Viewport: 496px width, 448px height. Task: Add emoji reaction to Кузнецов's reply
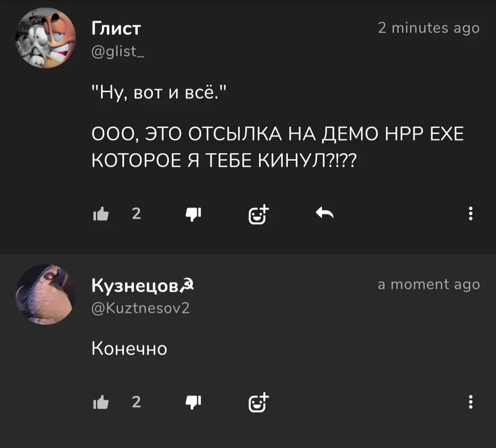259,403
